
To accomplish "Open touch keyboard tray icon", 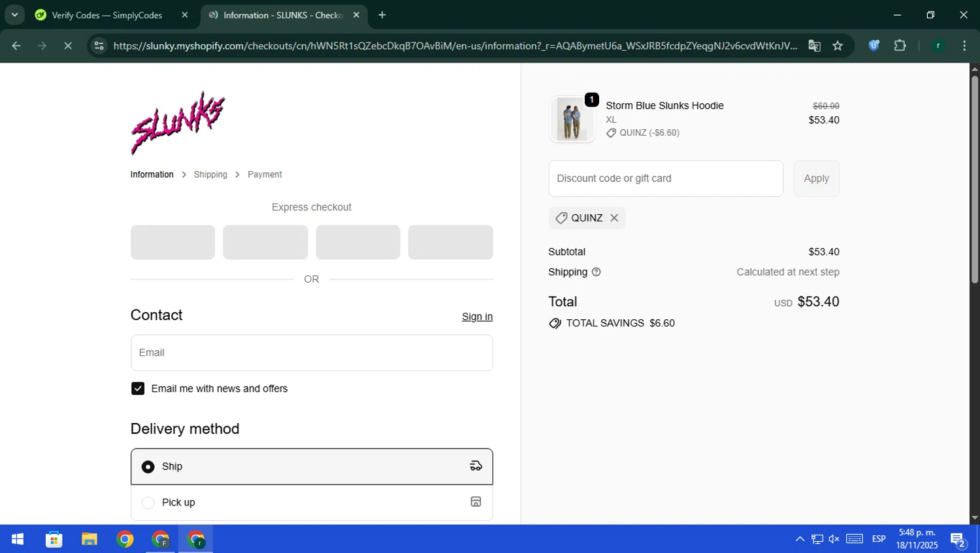I will point(855,539).
